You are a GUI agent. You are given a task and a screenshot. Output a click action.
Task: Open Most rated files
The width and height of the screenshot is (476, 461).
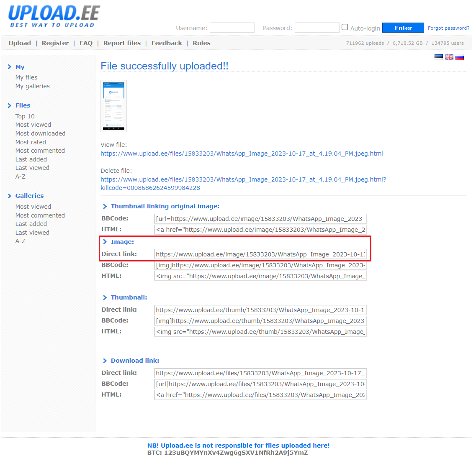pos(31,142)
